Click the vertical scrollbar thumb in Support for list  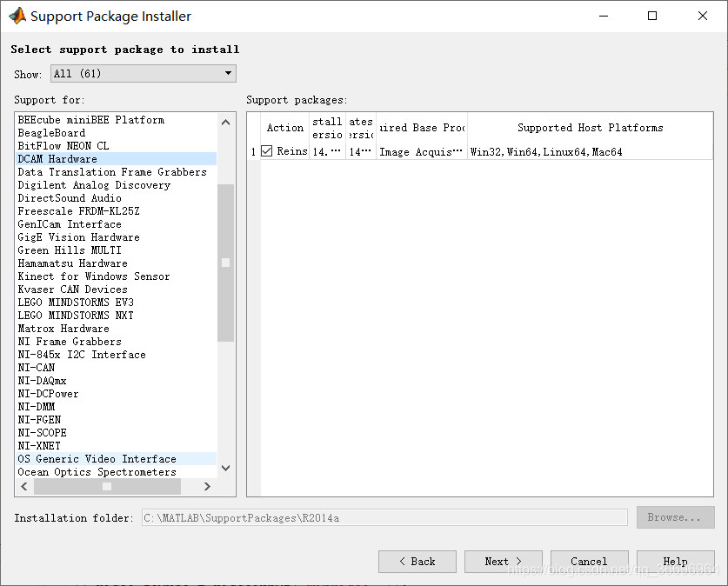tap(225, 263)
